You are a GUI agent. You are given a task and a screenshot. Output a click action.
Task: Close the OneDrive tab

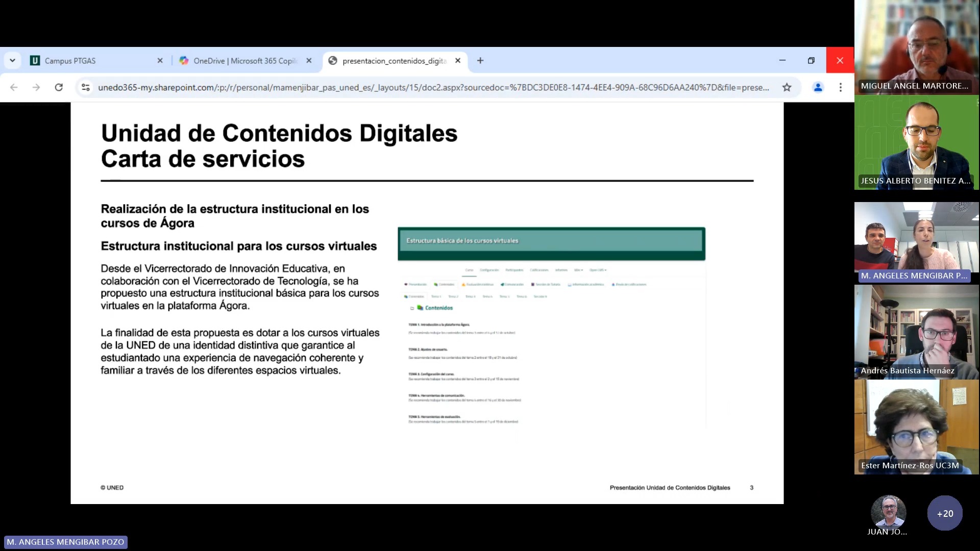coord(309,61)
